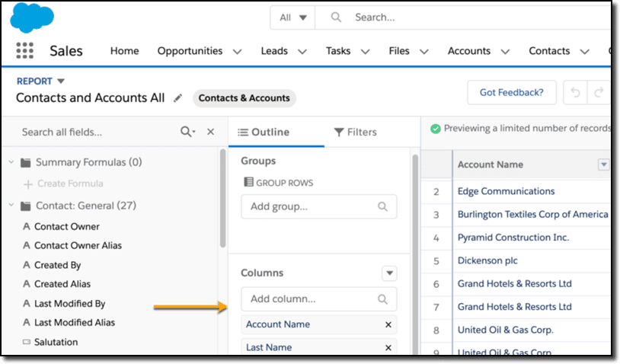Remove the Last Name column
The image size is (620, 364).
[388, 347]
